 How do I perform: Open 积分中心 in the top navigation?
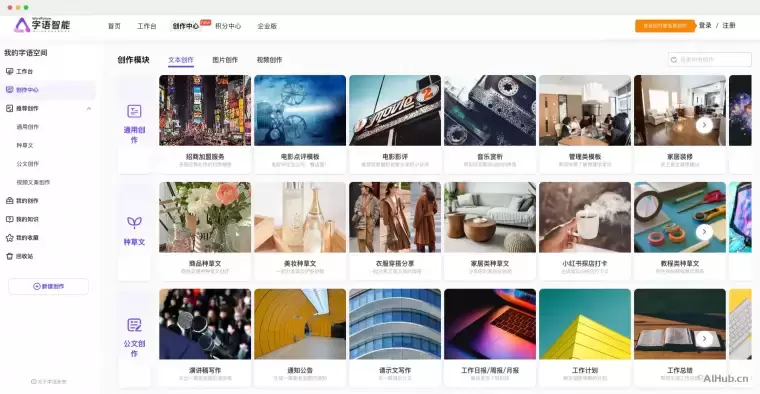pyautogui.click(x=228, y=26)
